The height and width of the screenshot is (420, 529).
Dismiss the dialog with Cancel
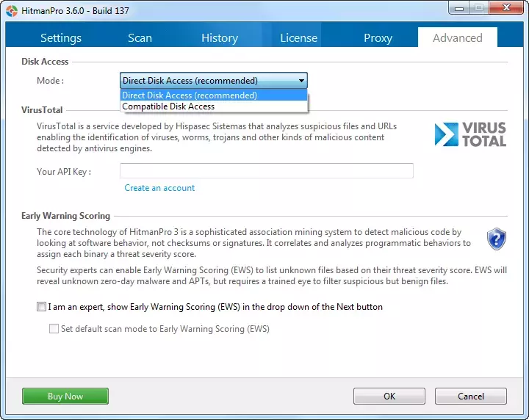click(x=471, y=396)
